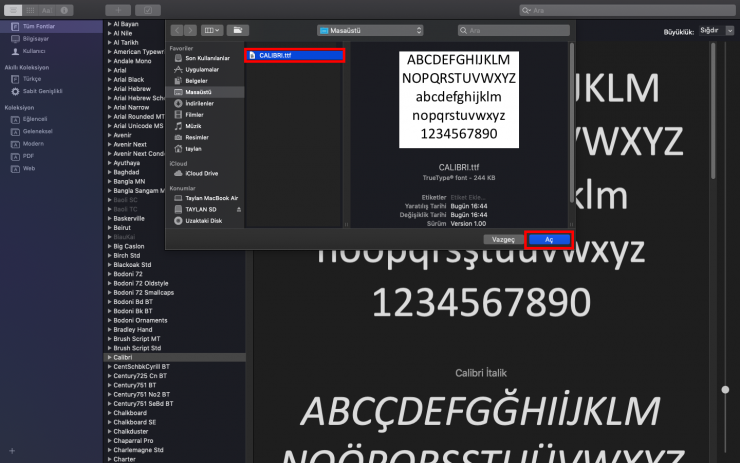Open Son Kullanılanlar in dialog sidebar
The image size is (740, 463).
tap(206, 58)
